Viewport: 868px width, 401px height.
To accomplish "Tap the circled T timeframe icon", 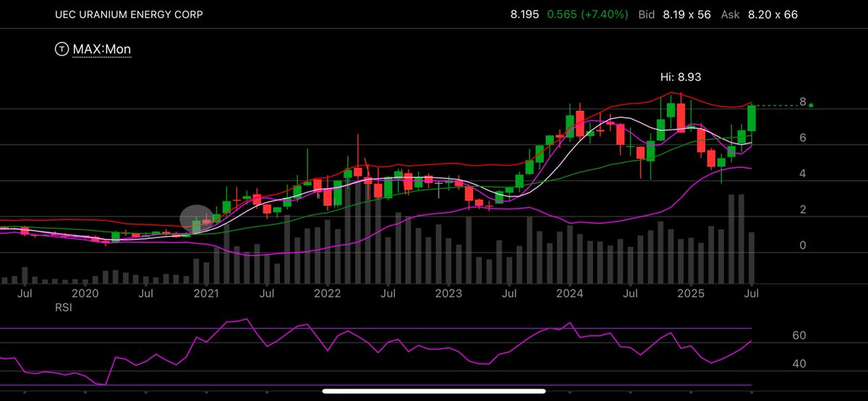I will [x=61, y=49].
